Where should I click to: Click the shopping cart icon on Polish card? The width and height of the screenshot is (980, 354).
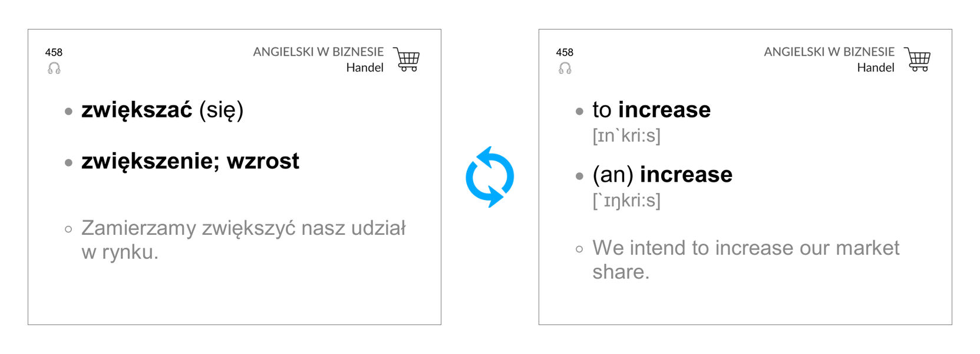[407, 60]
